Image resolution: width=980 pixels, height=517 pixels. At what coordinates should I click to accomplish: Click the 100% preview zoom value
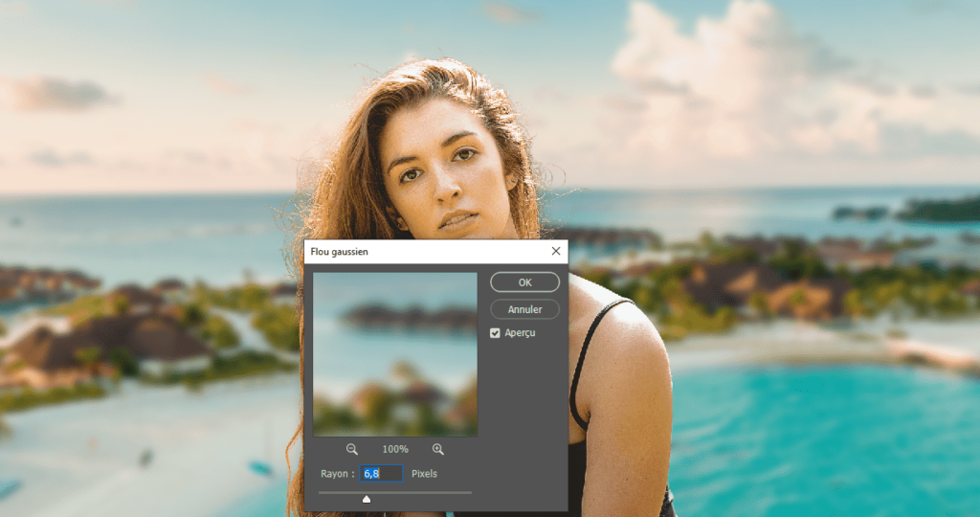click(395, 449)
